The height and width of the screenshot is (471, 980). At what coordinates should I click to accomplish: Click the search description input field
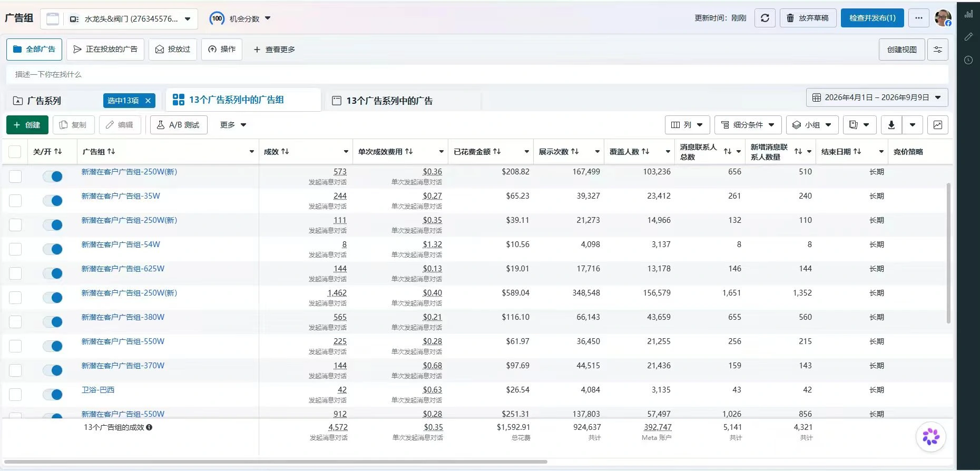tap(477, 74)
